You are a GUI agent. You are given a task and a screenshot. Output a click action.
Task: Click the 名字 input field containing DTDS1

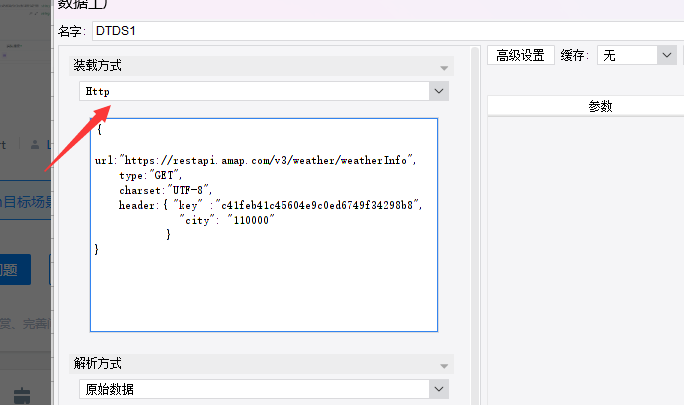[x=388, y=31]
